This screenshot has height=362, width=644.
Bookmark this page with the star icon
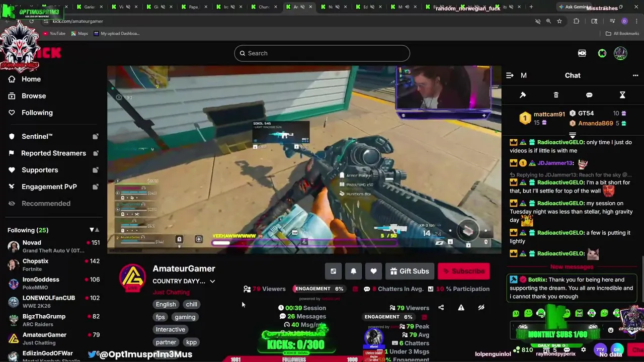(x=559, y=21)
